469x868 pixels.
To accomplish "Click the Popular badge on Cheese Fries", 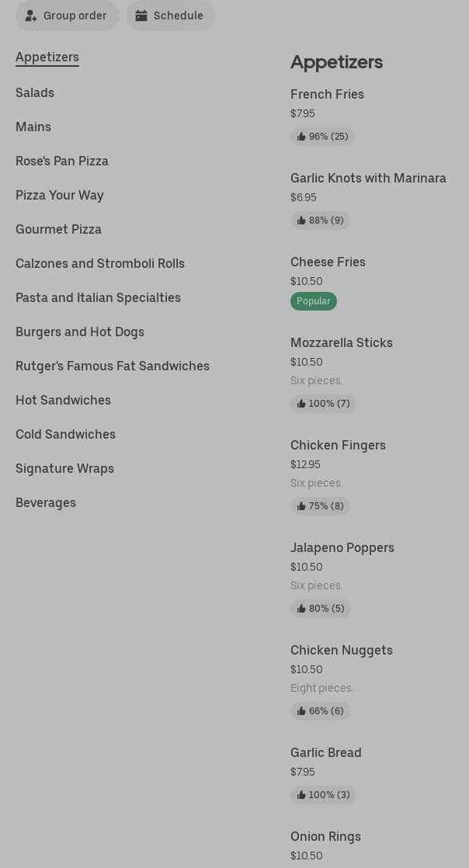I will point(314,301).
